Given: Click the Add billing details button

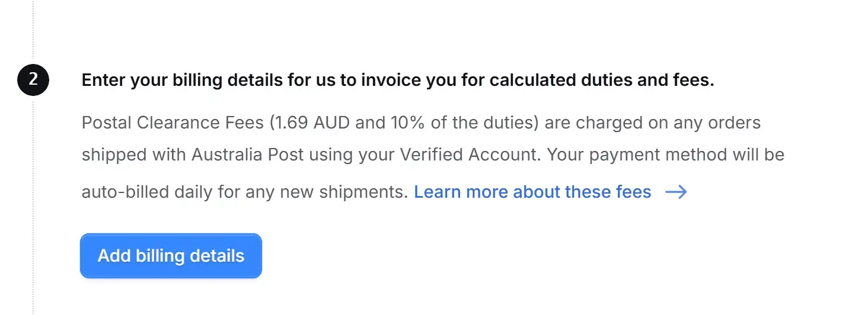Looking at the screenshot, I should (171, 256).
